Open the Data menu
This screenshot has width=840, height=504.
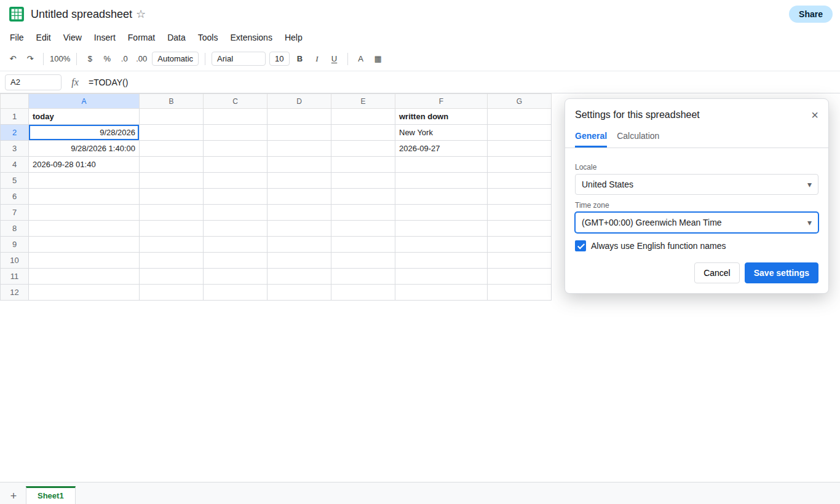(x=176, y=37)
